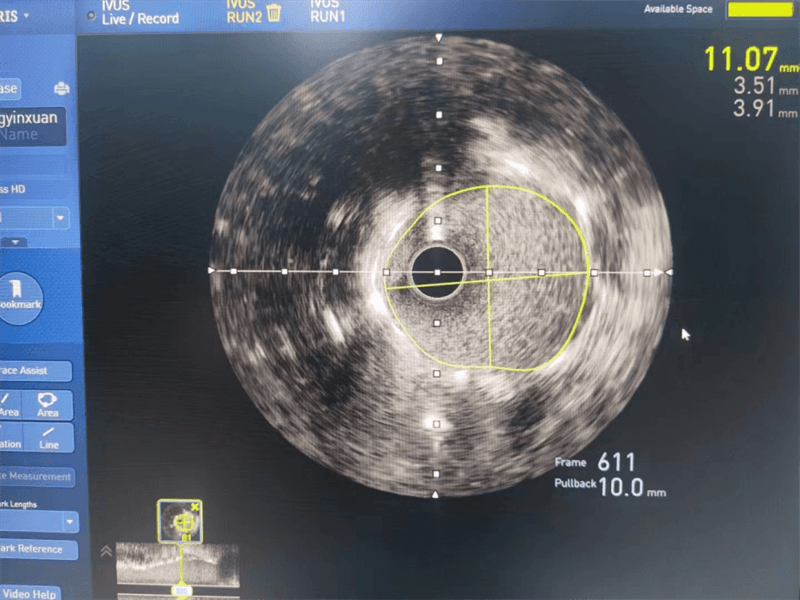Click the IVUS Live / Record indicator
Image resolution: width=800 pixels, height=600 pixels.
point(138,13)
